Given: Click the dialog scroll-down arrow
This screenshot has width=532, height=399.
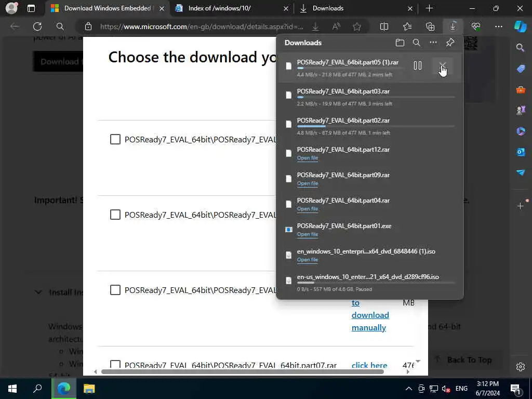Looking at the screenshot, I should [x=418, y=361].
